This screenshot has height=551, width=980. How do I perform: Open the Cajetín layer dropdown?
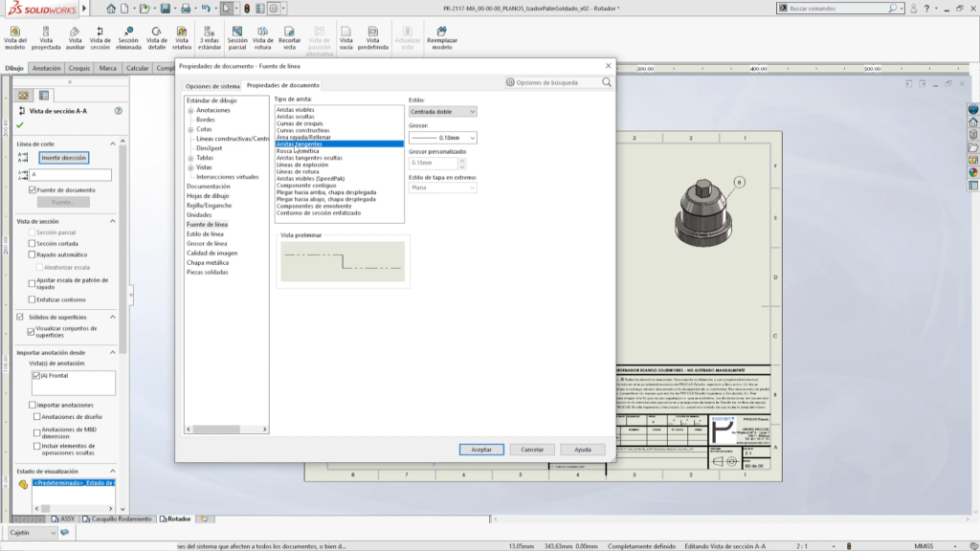[33, 532]
